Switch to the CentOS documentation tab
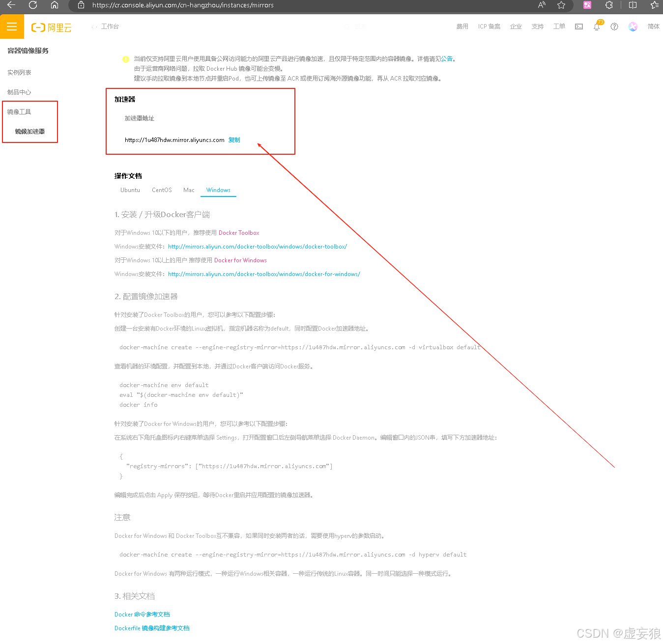 [162, 190]
